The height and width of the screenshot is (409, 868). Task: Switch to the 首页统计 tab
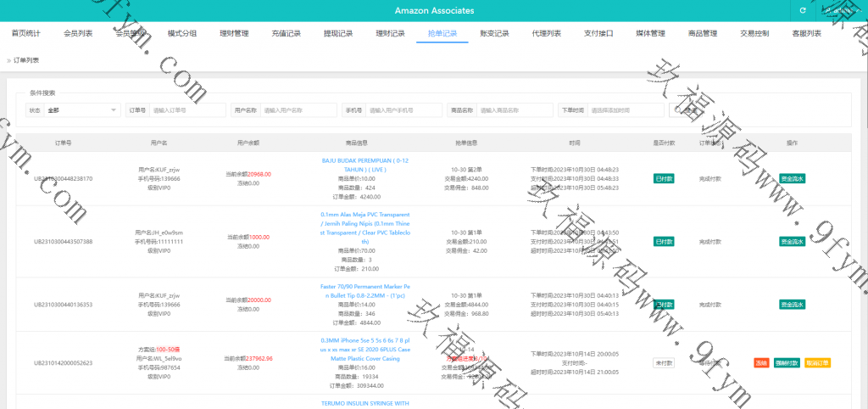(x=25, y=34)
